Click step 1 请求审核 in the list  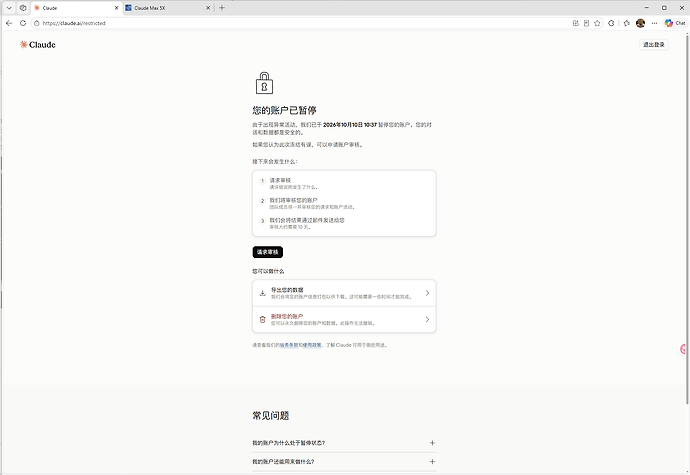[x=280, y=180]
